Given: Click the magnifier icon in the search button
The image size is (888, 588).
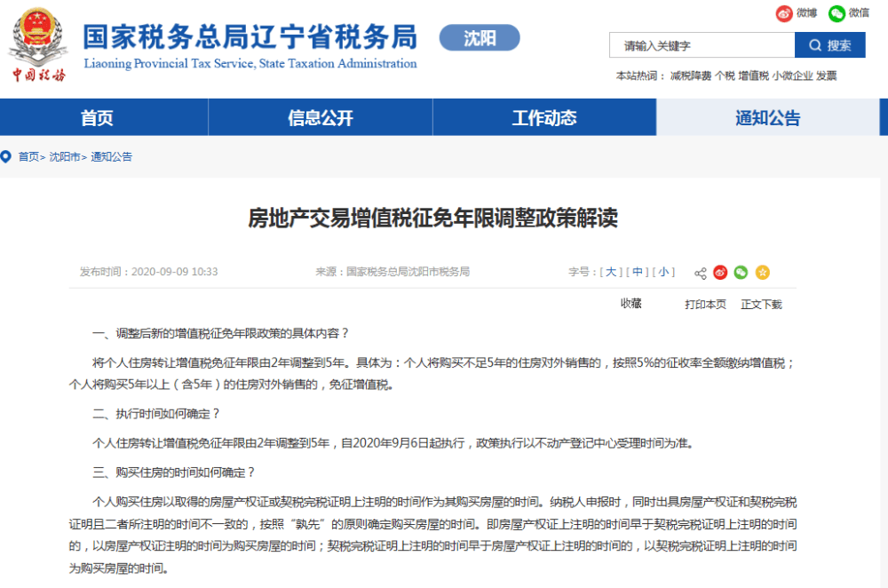Looking at the screenshot, I should 816,45.
